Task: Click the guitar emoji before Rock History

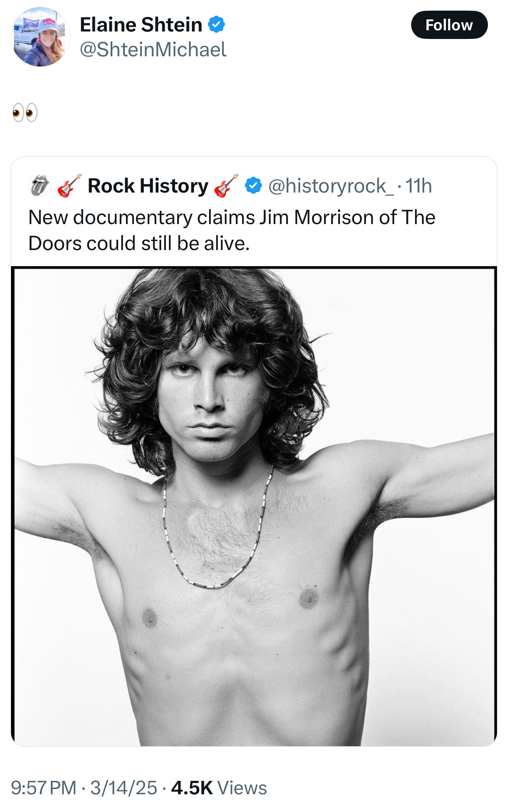Action: tap(69, 185)
